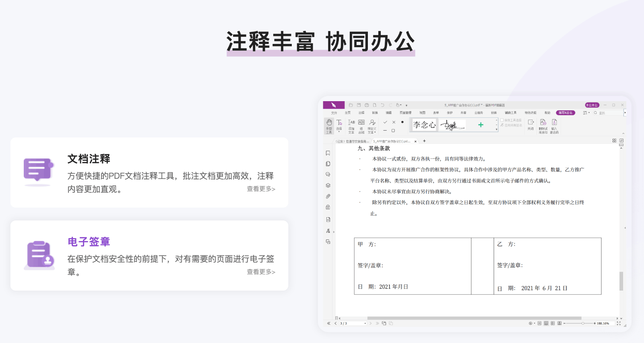Click the save icon in quick toolbar
644x343 pixels.
pyautogui.click(x=359, y=105)
